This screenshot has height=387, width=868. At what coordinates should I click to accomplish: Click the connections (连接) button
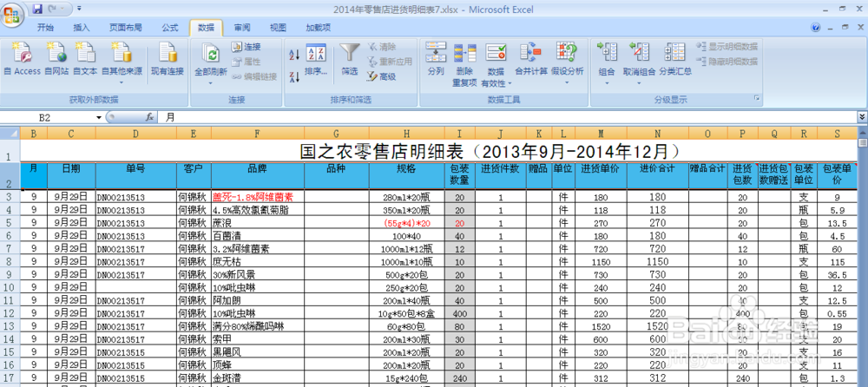point(246,47)
